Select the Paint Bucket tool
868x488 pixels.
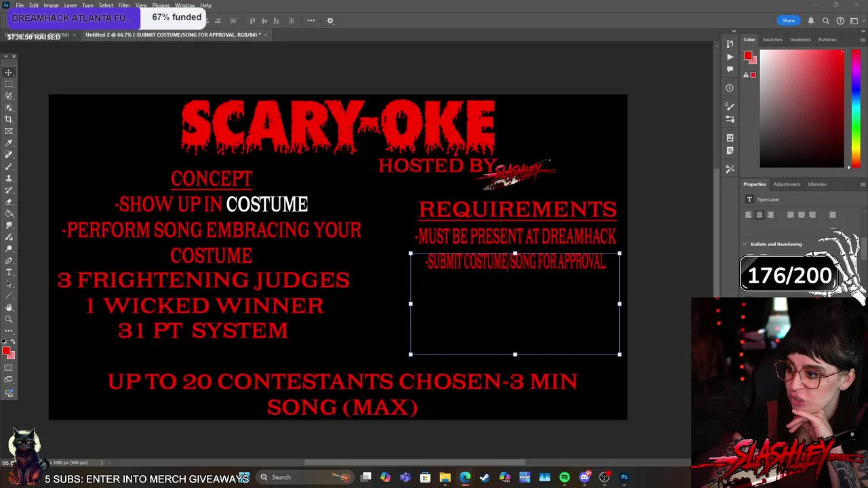click(9, 213)
